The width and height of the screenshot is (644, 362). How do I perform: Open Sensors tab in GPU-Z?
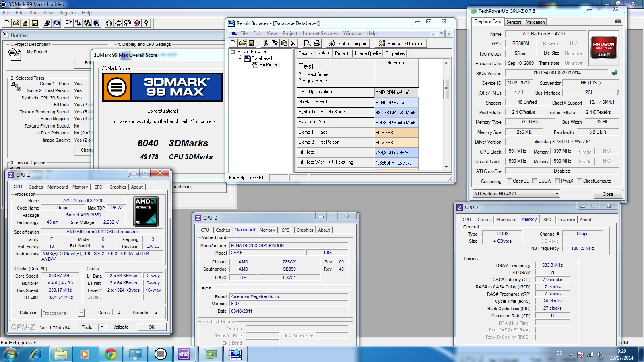pyautogui.click(x=514, y=22)
